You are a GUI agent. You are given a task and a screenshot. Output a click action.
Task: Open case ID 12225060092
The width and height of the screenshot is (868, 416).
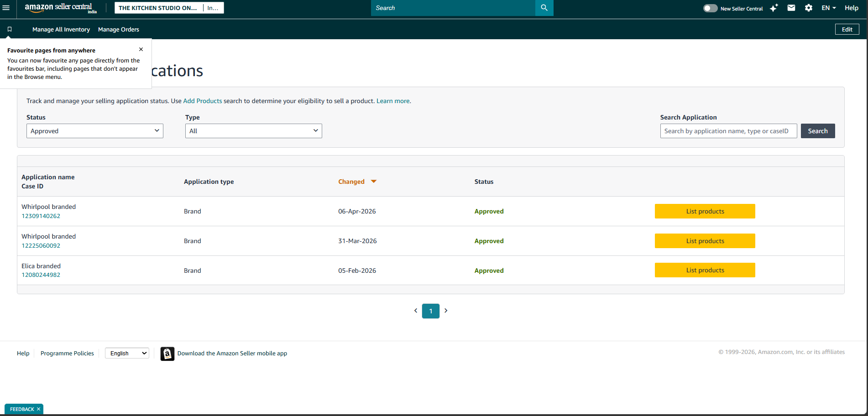[41, 245]
